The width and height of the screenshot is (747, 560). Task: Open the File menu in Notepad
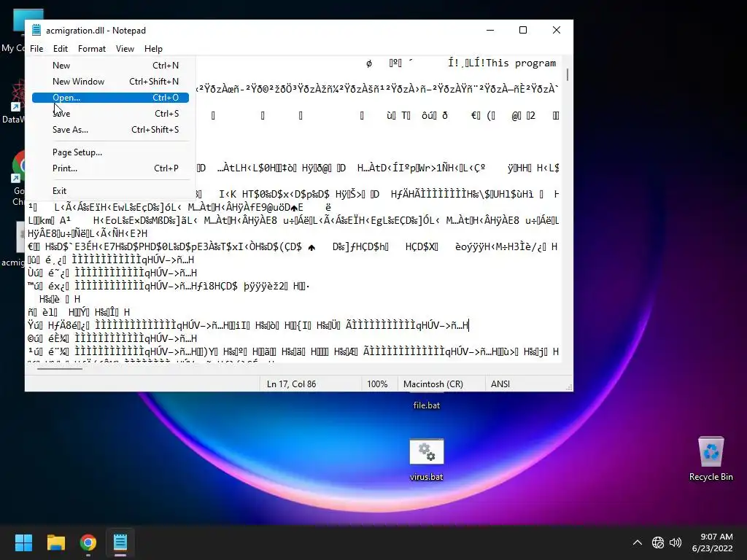pyautogui.click(x=36, y=49)
